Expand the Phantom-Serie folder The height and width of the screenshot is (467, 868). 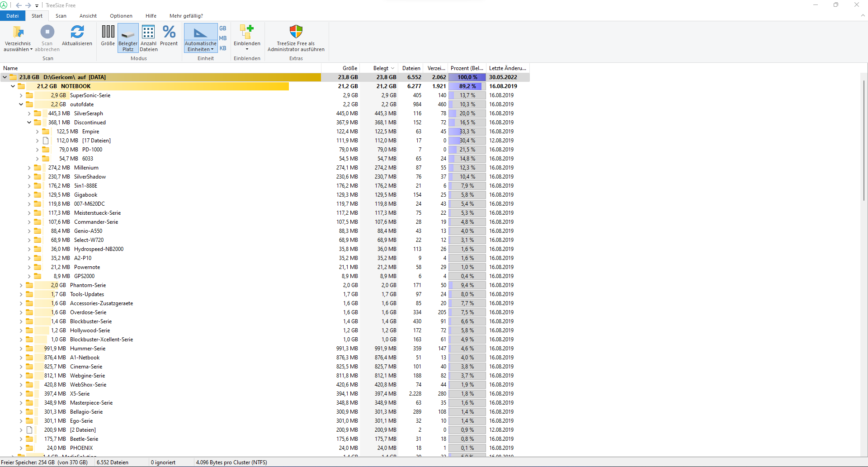click(21, 285)
